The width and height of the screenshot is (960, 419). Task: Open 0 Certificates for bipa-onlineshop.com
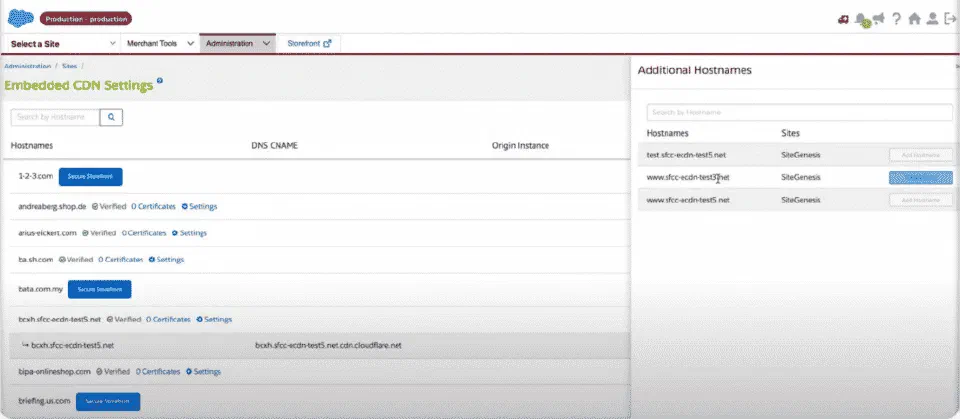pos(158,372)
